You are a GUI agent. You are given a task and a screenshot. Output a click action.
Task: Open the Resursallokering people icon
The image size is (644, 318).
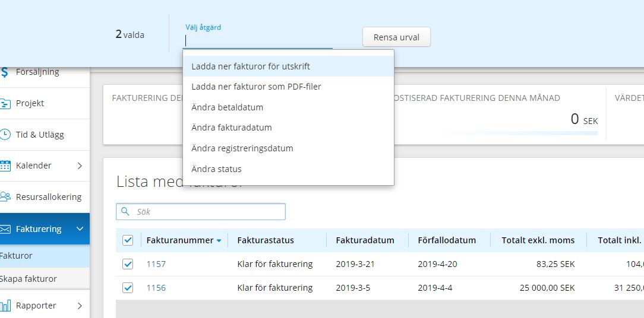tap(5, 197)
